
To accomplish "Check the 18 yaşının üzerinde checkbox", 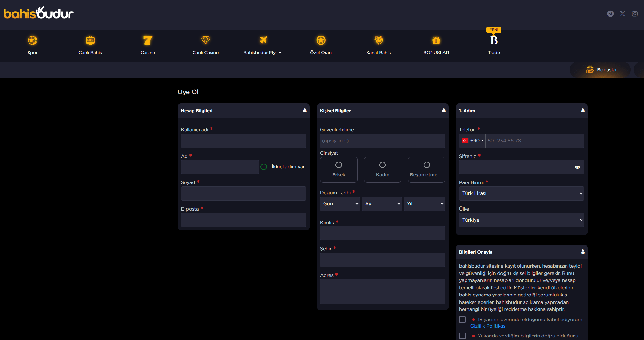I will (462, 320).
